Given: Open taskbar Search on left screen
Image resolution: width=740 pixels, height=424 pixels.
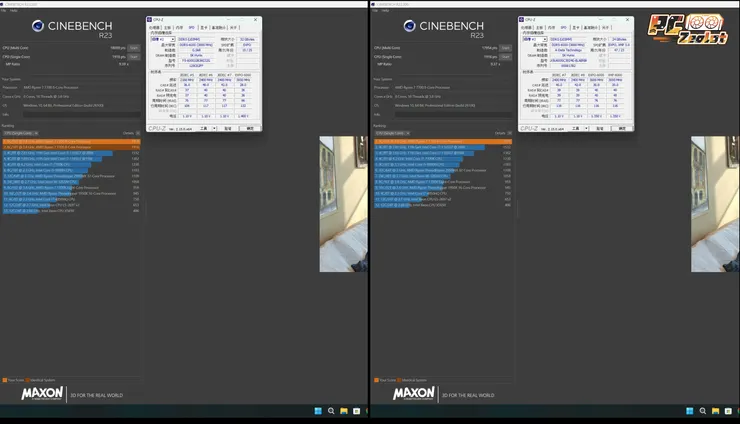Looking at the screenshot, I should 331,411.
